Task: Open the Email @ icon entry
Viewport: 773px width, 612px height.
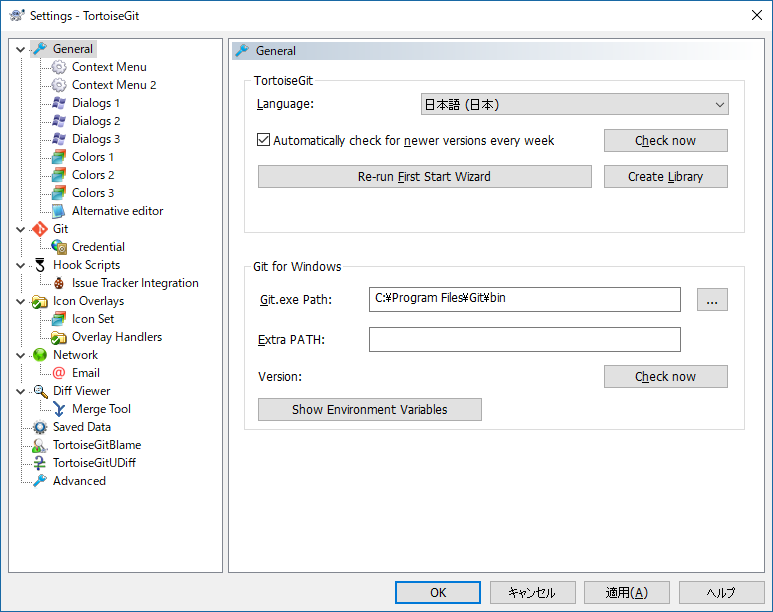Action: click(x=59, y=373)
